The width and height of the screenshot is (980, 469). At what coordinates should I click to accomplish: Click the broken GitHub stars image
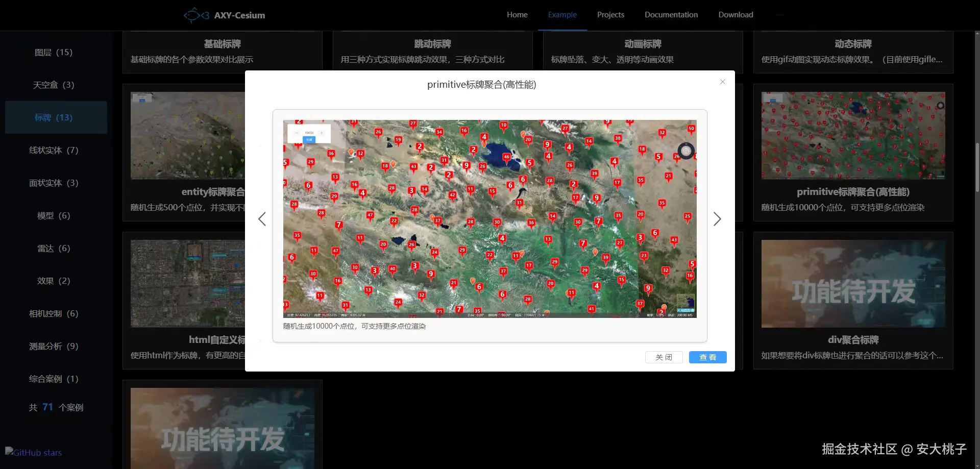[x=34, y=453]
